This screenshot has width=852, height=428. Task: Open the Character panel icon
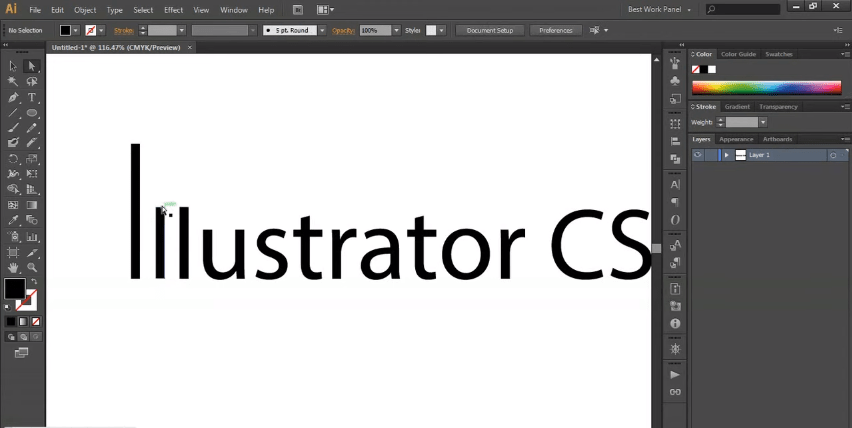pyautogui.click(x=675, y=185)
